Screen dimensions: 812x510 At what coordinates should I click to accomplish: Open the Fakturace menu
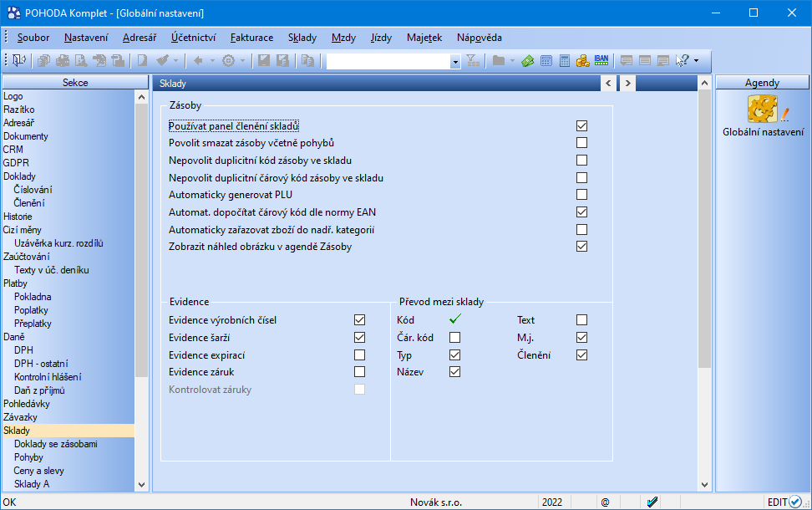251,38
